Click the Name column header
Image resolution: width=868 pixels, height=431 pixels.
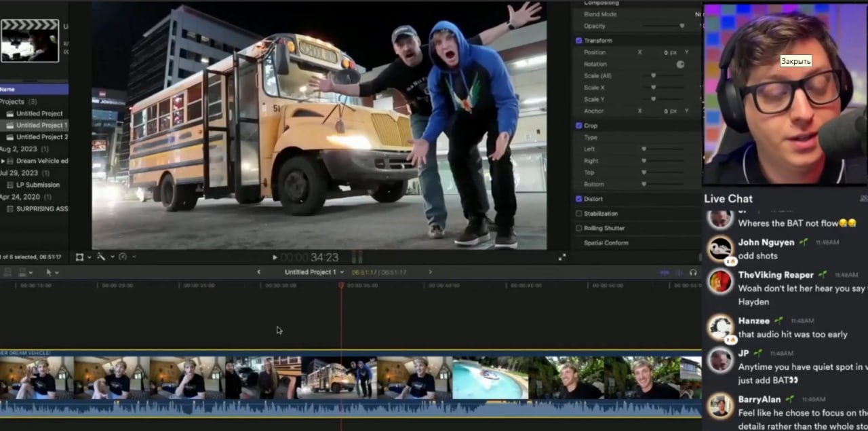coord(34,89)
